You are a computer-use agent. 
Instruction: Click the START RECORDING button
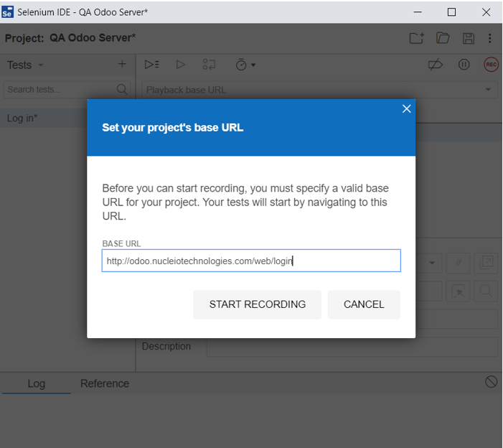pyautogui.click(x=257, y=304)
